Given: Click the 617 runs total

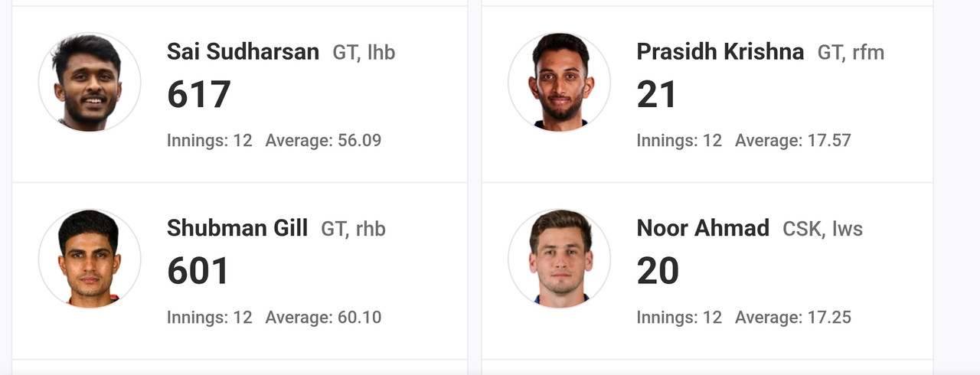Looking at the screenshot, I should [x=199, y=95].
